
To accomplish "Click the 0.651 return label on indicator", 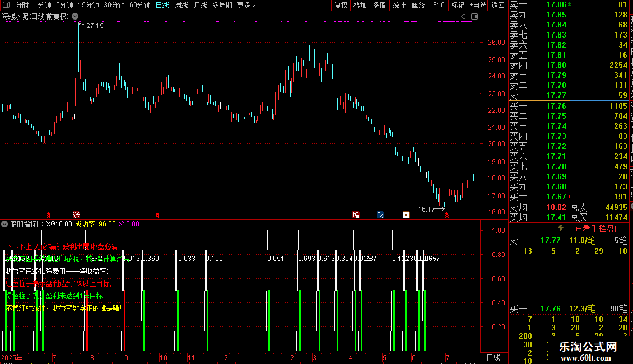I will click(x=276, y=259).
